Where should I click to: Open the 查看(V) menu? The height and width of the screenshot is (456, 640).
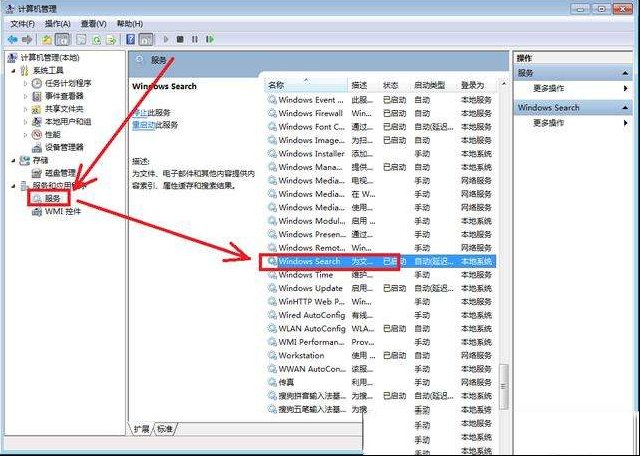pos(93,24)
